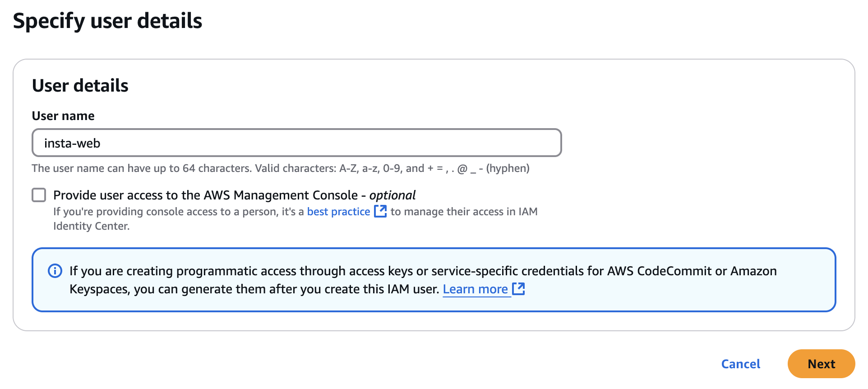Click the info circle icon in the blue alert
Screen dimensions: 868x389
(x=55, y=271)
